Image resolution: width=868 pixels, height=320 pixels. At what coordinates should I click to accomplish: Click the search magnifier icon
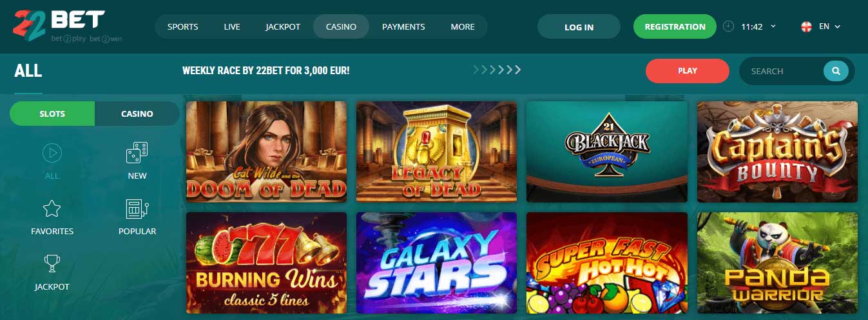click(x=836, y=71)
